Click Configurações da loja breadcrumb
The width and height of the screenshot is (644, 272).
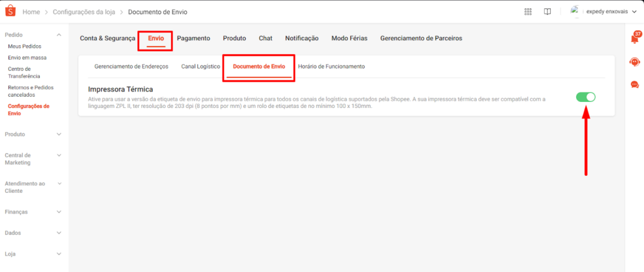click(x=87, y=12)
